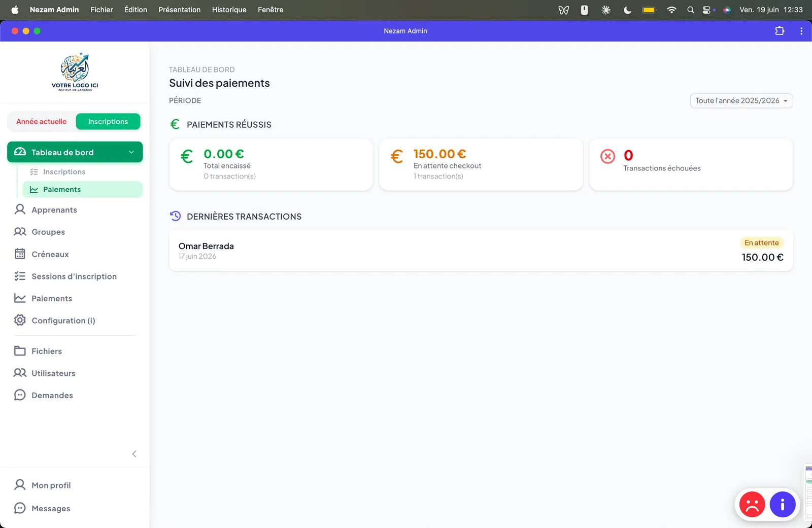Click the institute logo in sidebar
The height and width of the screenshot is (528, 812).
[75, 72]
